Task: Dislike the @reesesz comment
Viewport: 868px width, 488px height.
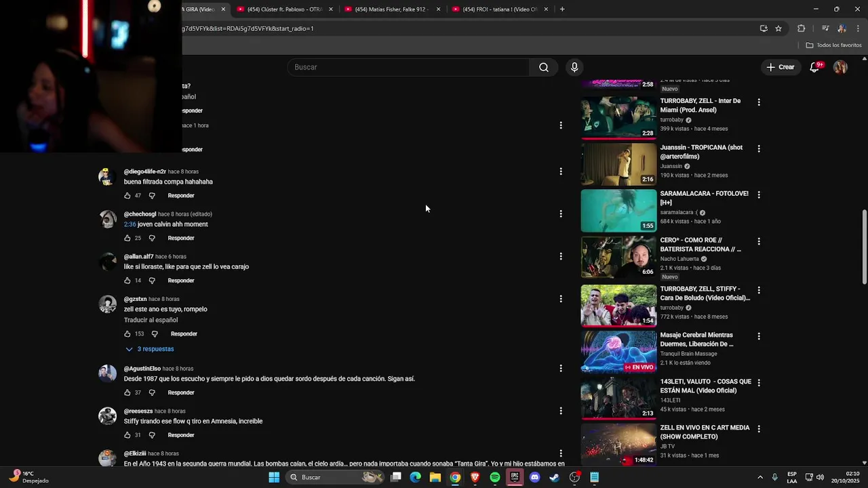Action: tap(152, 435)
